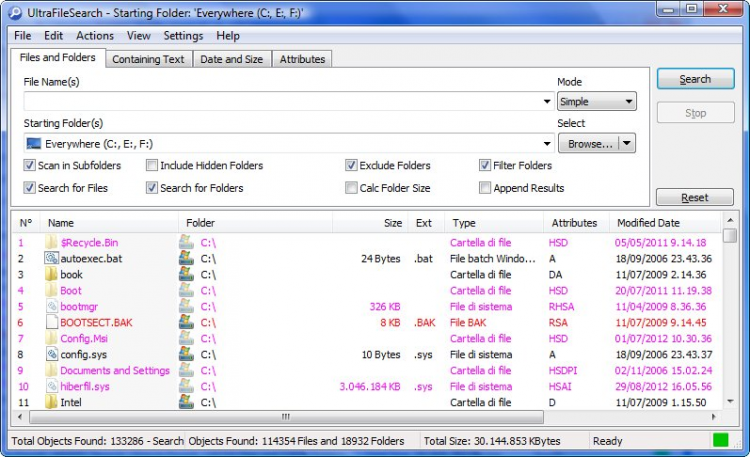
Task: Click the folder icon beside Config.Msi
Action: (x=51, y=338)
